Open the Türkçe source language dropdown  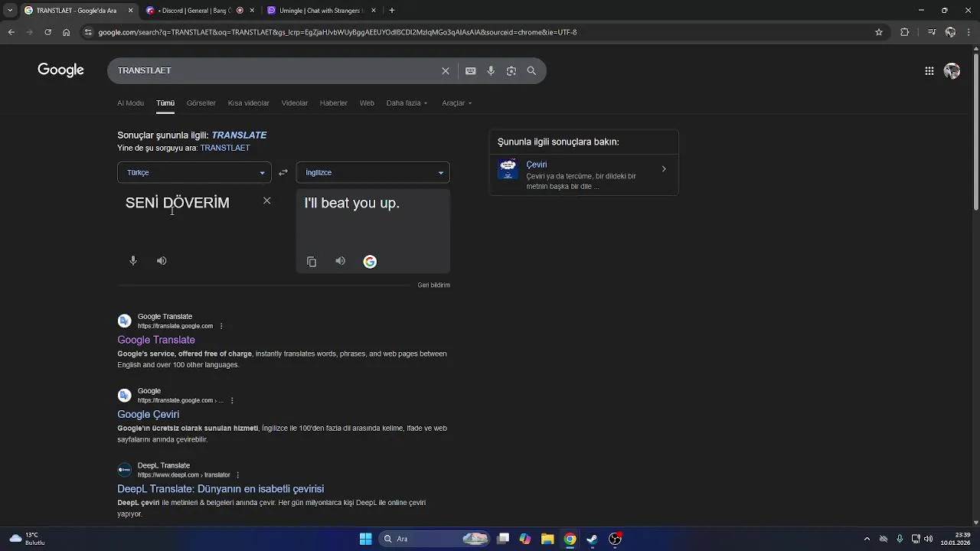pos(194,172)
